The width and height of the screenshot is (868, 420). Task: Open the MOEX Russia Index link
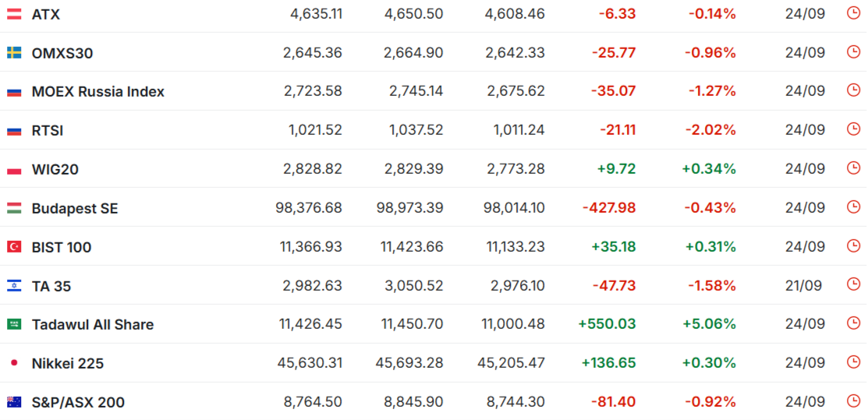click(x=98, y=92)
